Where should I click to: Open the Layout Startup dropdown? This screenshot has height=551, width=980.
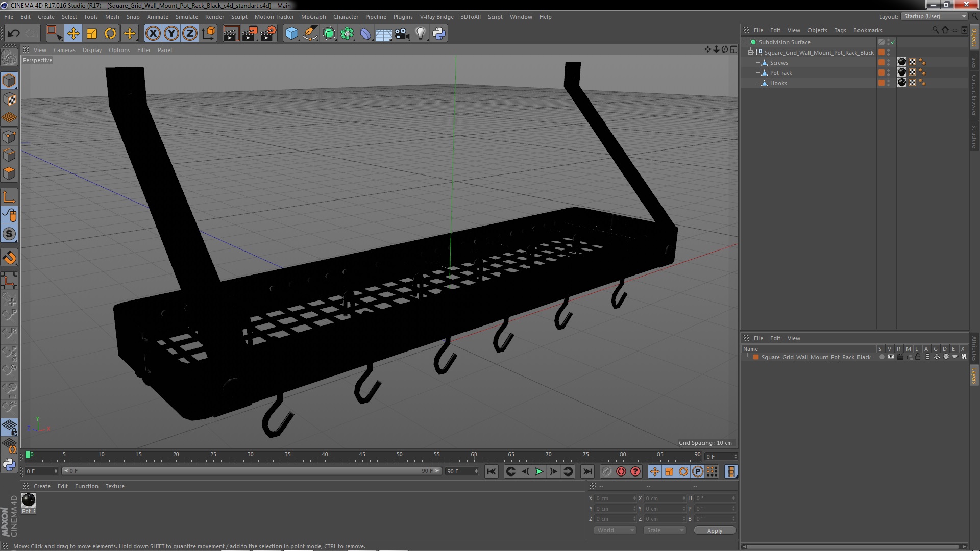click(935, 16)
